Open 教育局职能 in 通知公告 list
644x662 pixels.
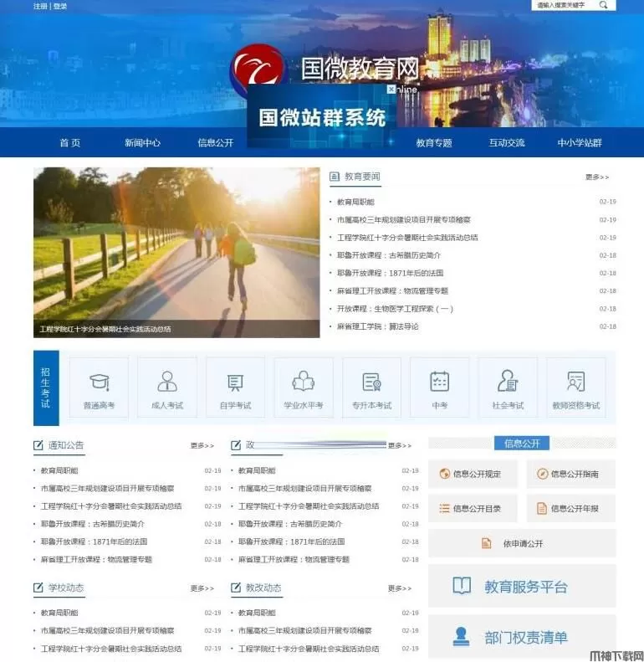(x=59, y=470)
